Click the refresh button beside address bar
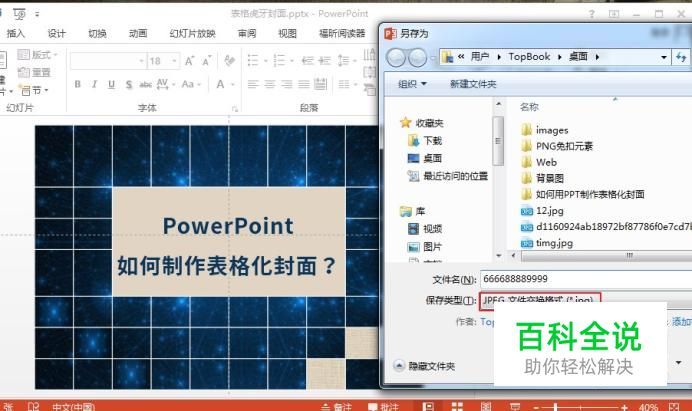The width and height of the screenshot is (692, 411). coord(681,57)
